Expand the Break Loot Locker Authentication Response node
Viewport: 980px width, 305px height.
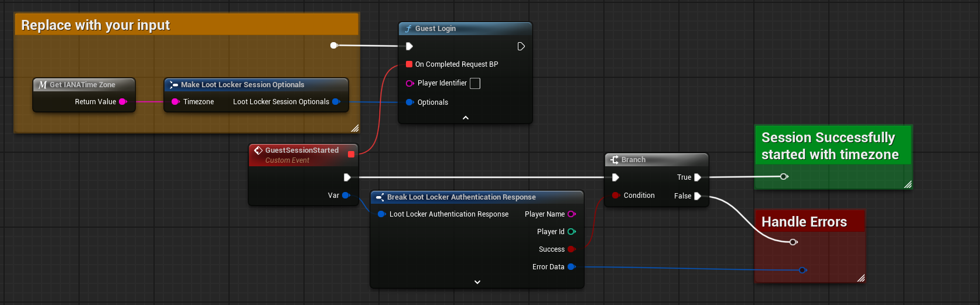point(477,282)
